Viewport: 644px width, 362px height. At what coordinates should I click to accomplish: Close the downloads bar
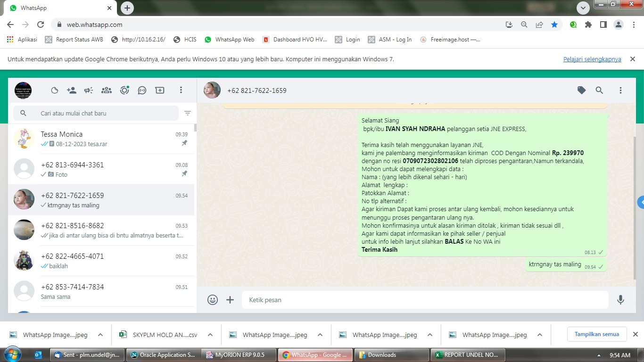tap(635, 334)
